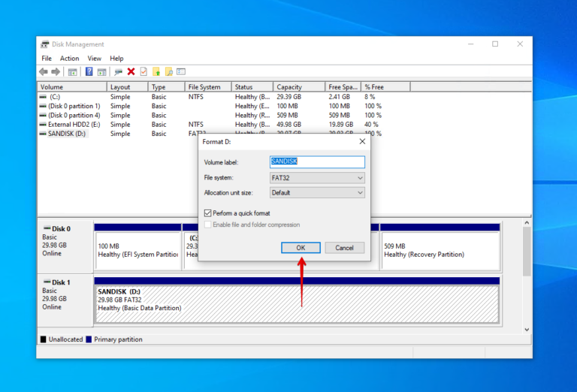Click the red X Delete toolbar icon
This screenshot has width=577, height=392.
click(x=131, y=72)
